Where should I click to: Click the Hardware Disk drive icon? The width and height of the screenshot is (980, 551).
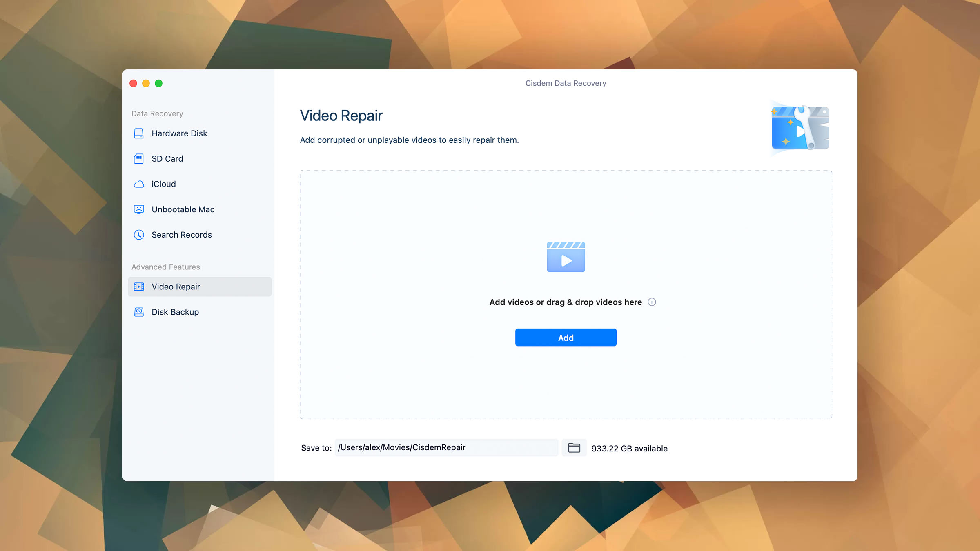[139, 133]
